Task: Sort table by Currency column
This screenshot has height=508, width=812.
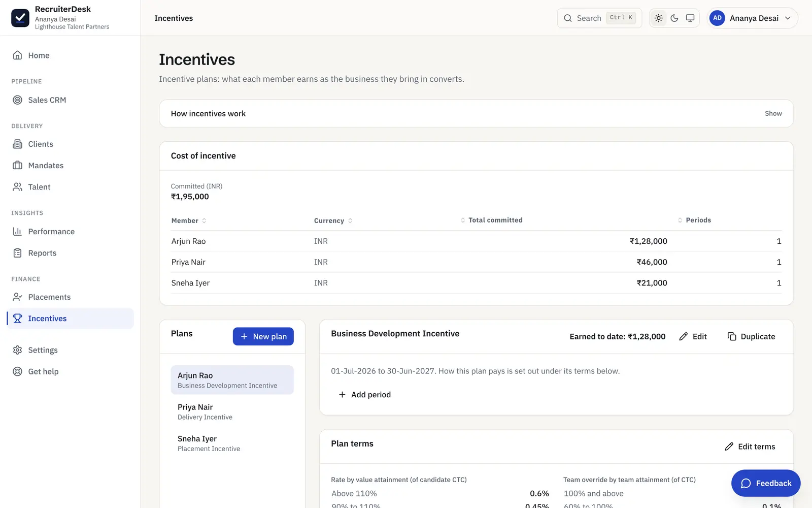Action: point(333,220)
